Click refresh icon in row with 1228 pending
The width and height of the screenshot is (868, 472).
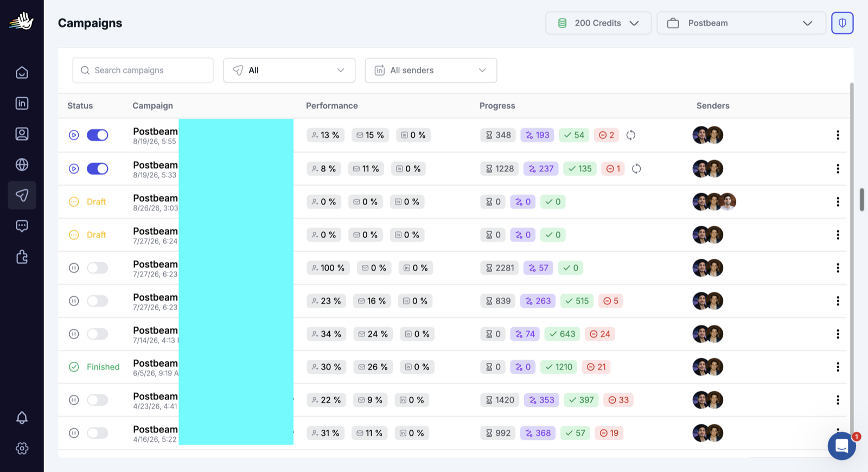(636, 169)
